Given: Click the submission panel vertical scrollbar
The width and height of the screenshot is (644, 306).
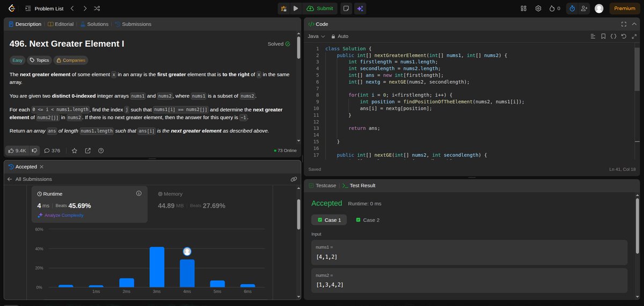Looking at the screenshot, I should coord(298,214).
